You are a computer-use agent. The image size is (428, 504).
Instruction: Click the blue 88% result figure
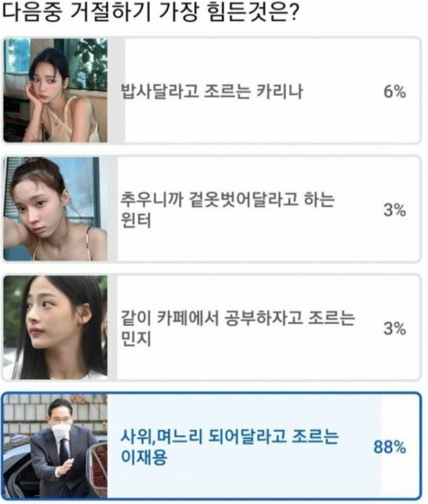[390, 448]
